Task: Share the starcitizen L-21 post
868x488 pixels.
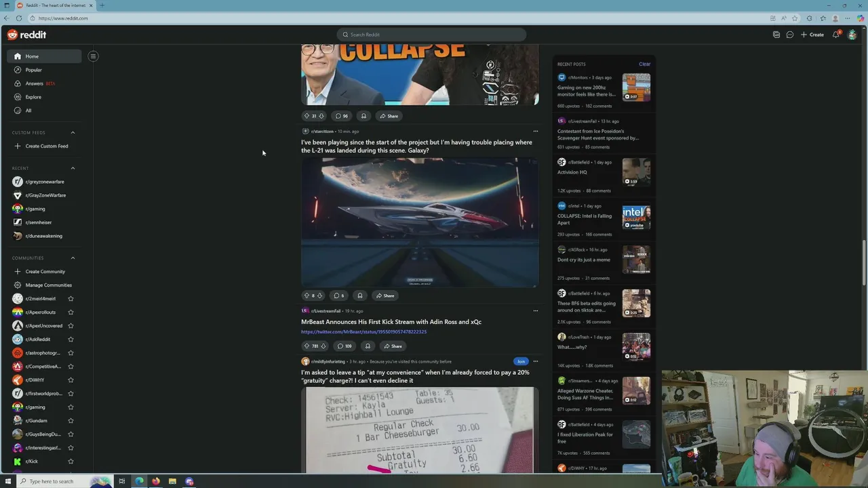Action: click(x=386, y=296)
